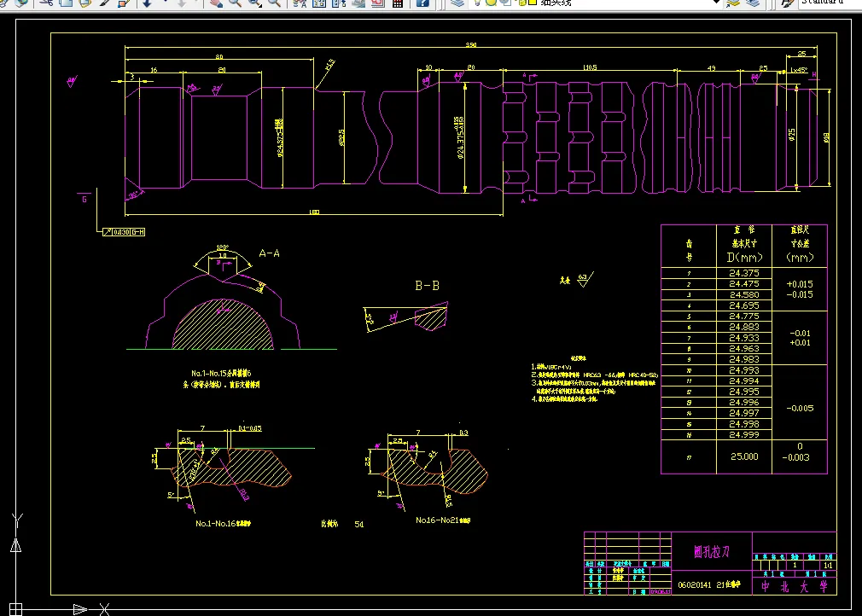Select the Match Properties brush tool

pyautogui.click(x=104, y=3)
